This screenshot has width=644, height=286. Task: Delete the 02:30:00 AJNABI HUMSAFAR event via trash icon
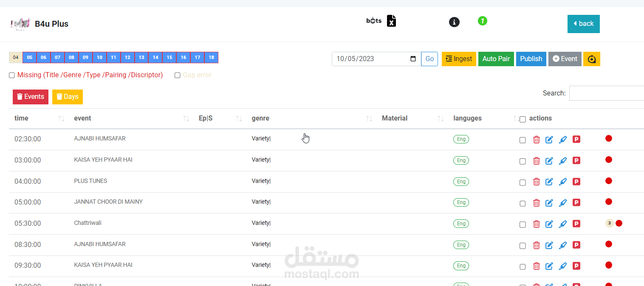[x=537, y=139]
